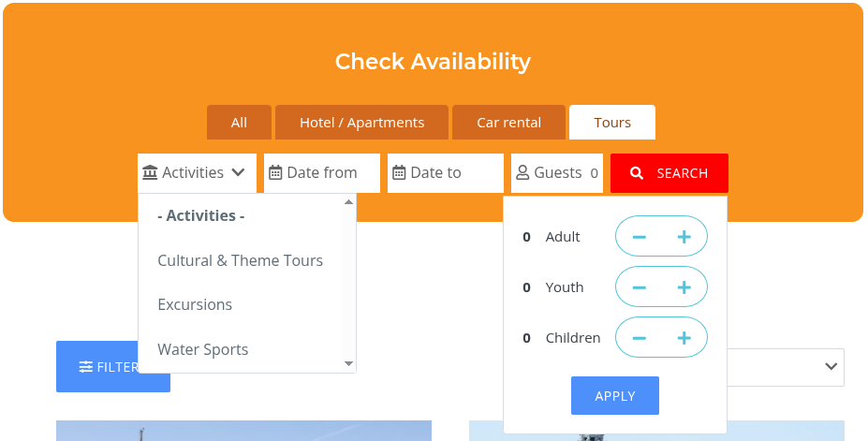Add one to Children count
The width and height of the screenshot is (868, 441).
[x=684, y=338]
